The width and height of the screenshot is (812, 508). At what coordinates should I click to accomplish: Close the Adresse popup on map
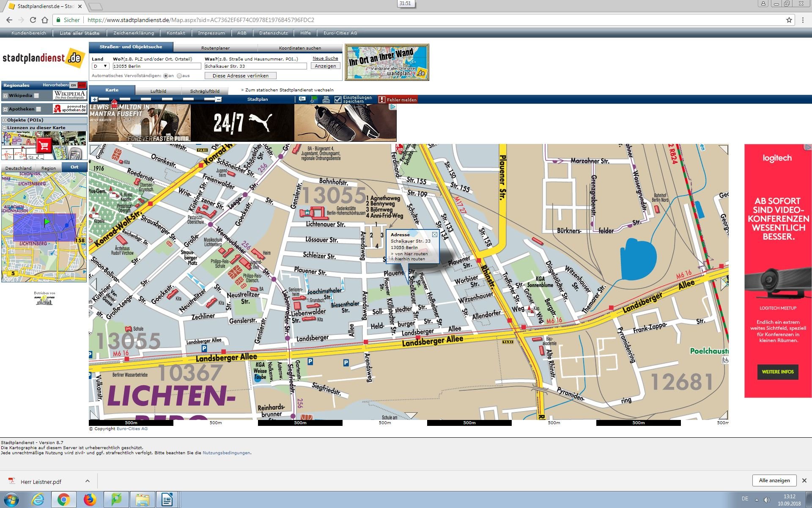(x=434, y=235)
